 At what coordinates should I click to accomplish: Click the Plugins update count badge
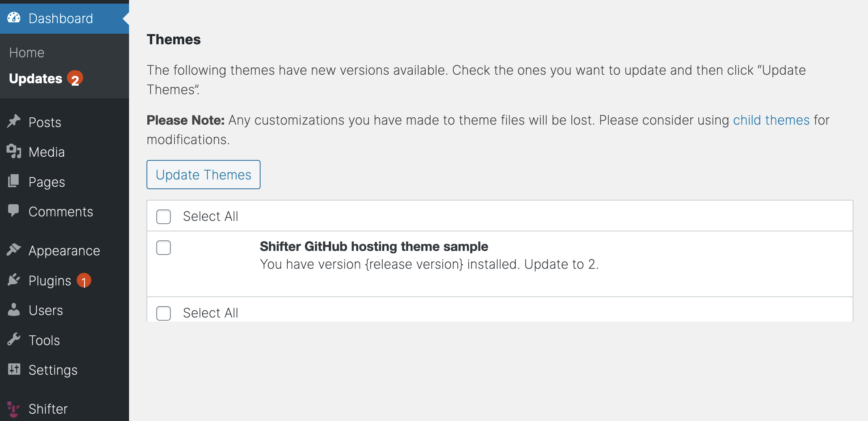(84, 281)
